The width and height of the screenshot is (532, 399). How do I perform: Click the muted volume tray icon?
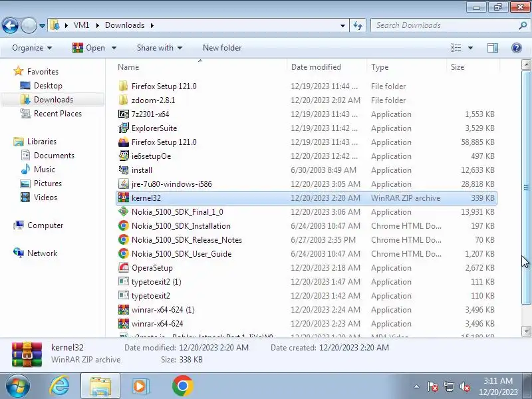click(x=464, y=386)
